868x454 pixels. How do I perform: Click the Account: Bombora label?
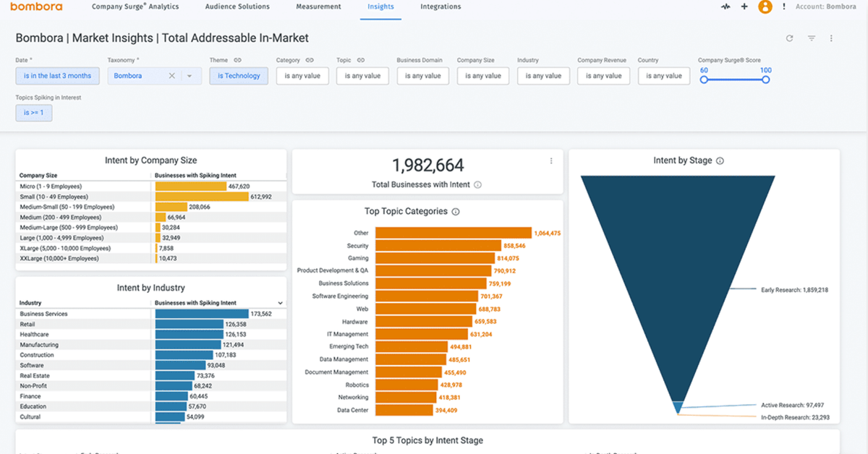pos(826,7)
